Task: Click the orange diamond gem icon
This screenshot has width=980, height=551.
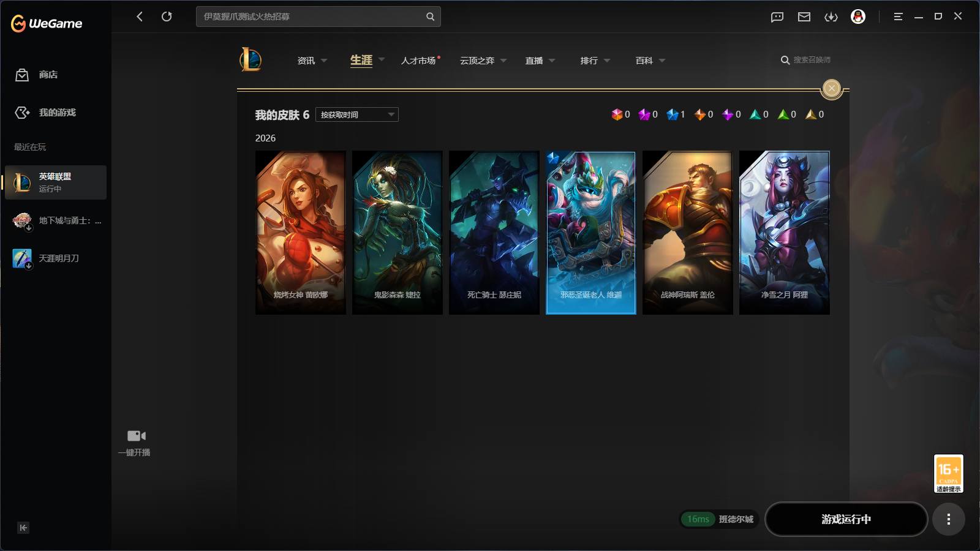Action: [700, 114]
